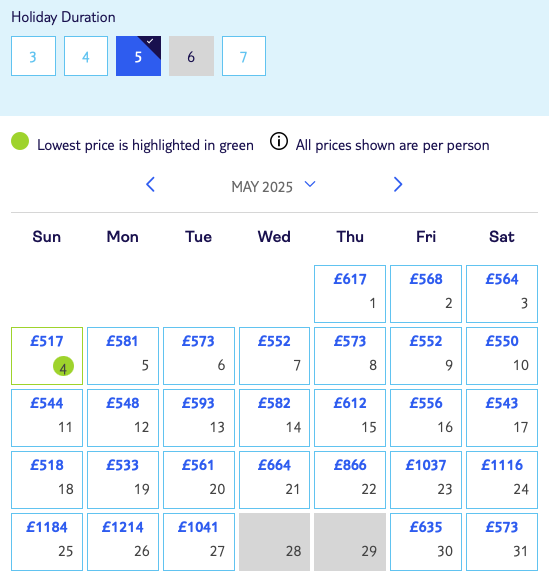Select 4 nights holiday duration

(86, 56)
